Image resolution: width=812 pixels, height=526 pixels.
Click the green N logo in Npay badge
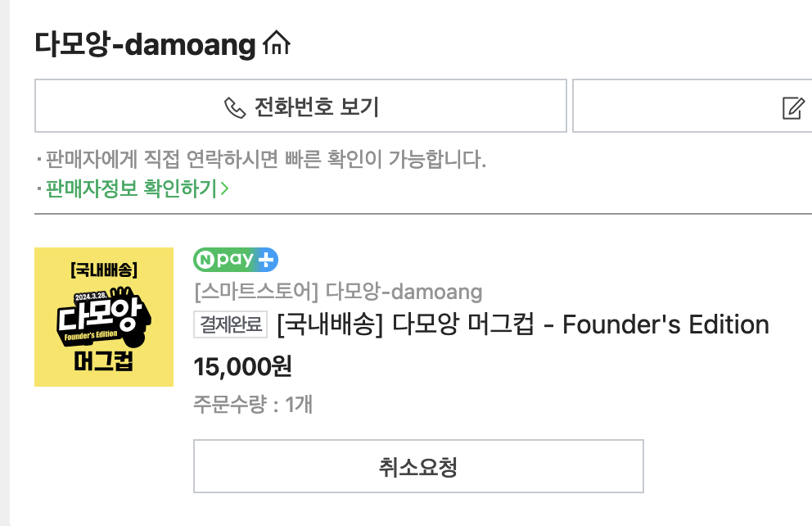click(x=205, y=260)
